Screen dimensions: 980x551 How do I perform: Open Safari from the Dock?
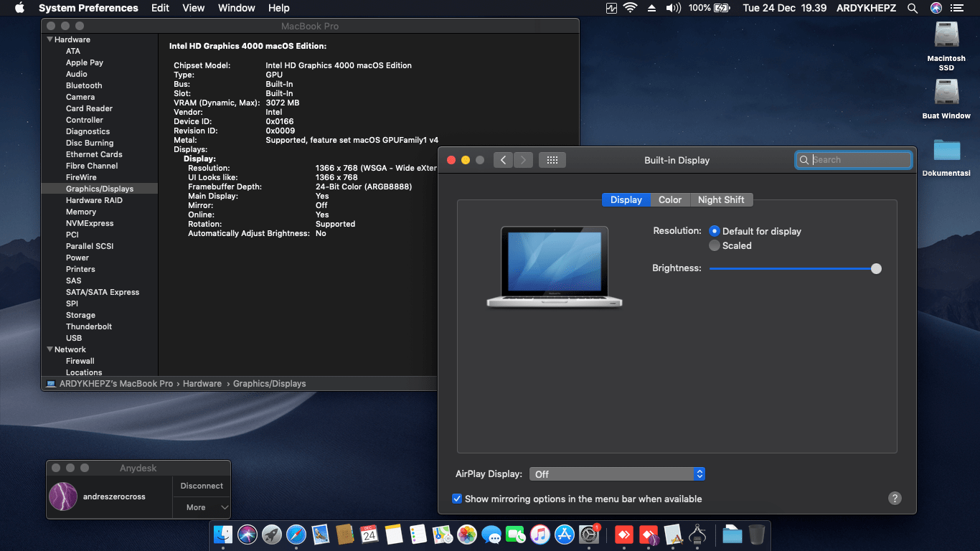tap(296, 534)
